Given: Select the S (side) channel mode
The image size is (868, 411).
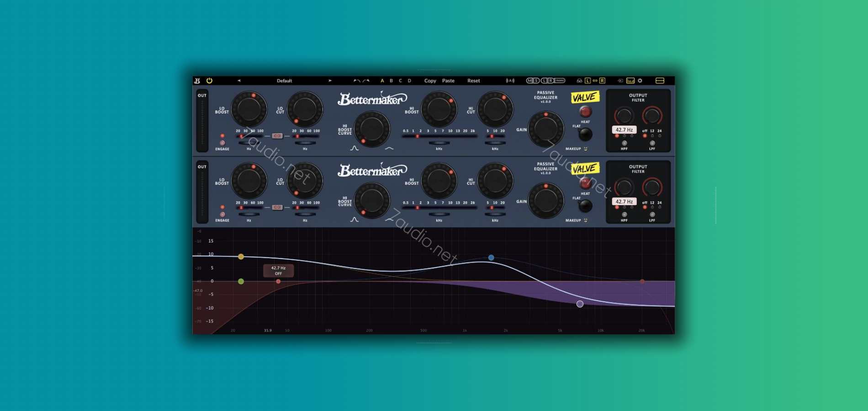Looking at the screenshot, I should click(x=536, y=80).
